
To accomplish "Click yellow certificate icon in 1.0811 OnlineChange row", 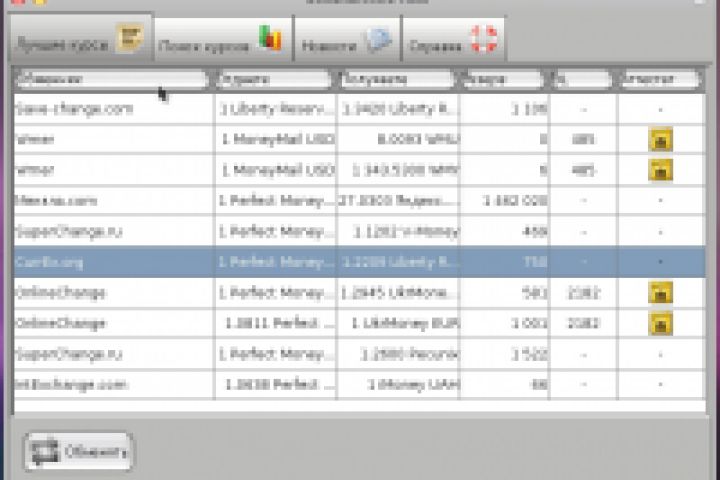I will pos(660,323).
